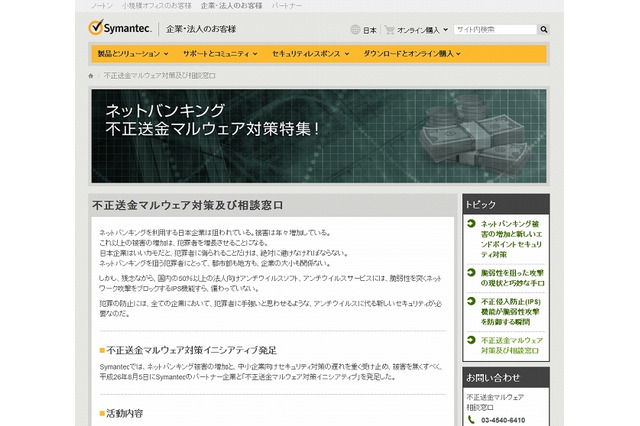Open the 脆弱性を狙った攻撃の現状 topic link

512,277
